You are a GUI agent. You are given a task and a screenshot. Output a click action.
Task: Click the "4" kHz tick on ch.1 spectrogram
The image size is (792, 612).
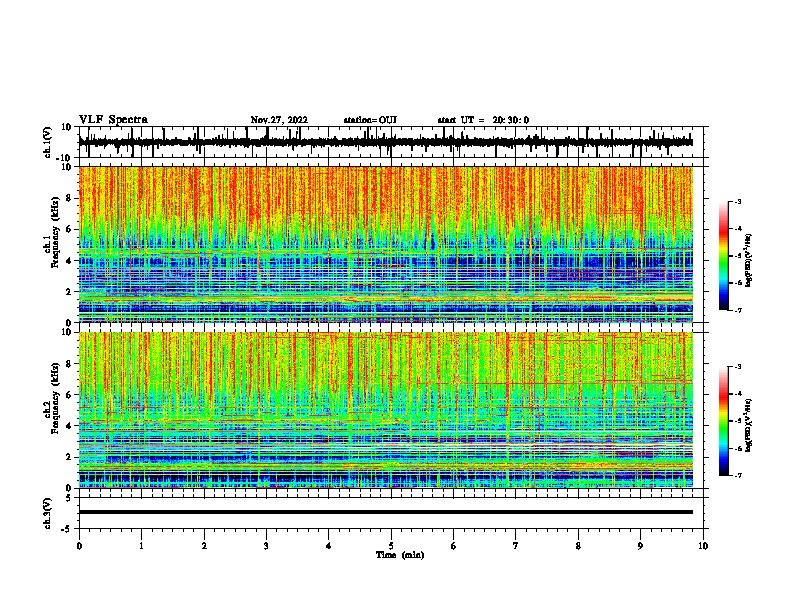pos(70,261)
